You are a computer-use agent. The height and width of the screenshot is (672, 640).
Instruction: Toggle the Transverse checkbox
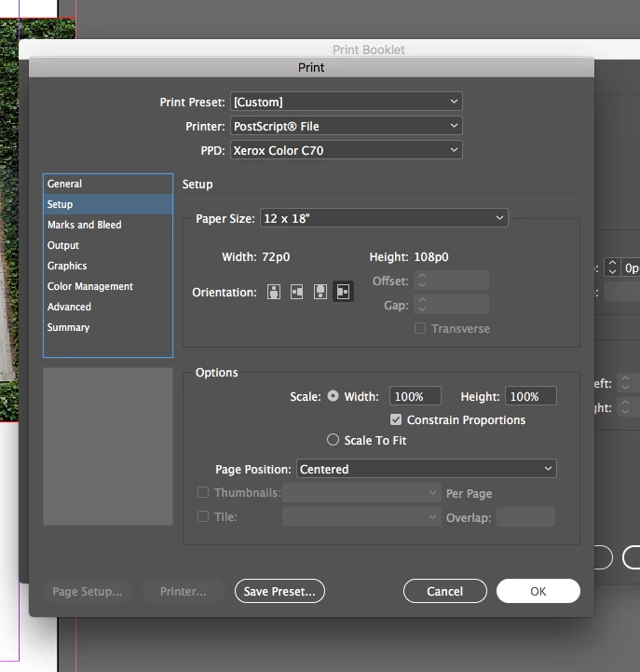420,328
